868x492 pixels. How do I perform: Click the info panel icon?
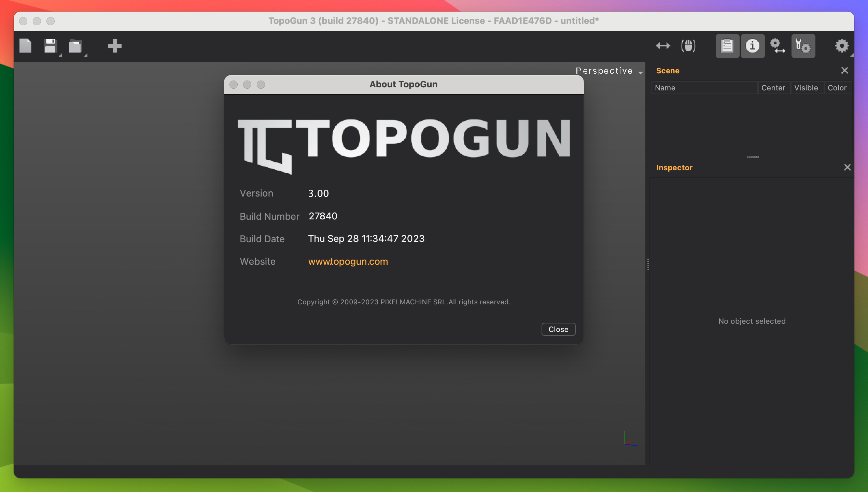pos(752,46)
